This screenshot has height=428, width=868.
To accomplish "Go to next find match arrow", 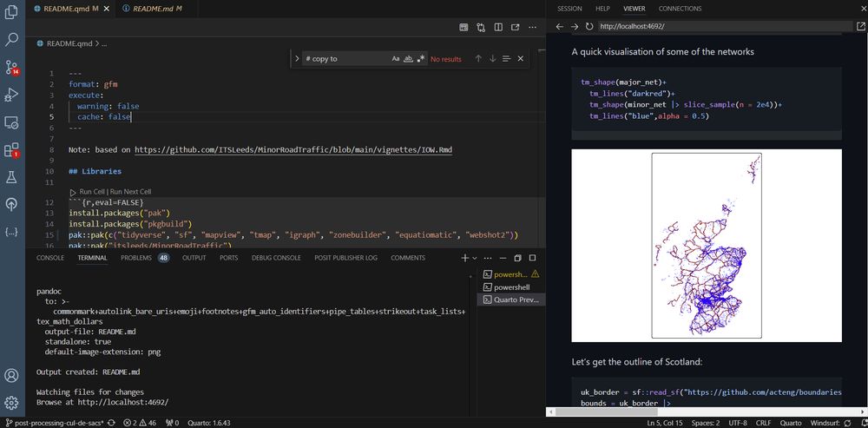I will (x=492, y=59).
